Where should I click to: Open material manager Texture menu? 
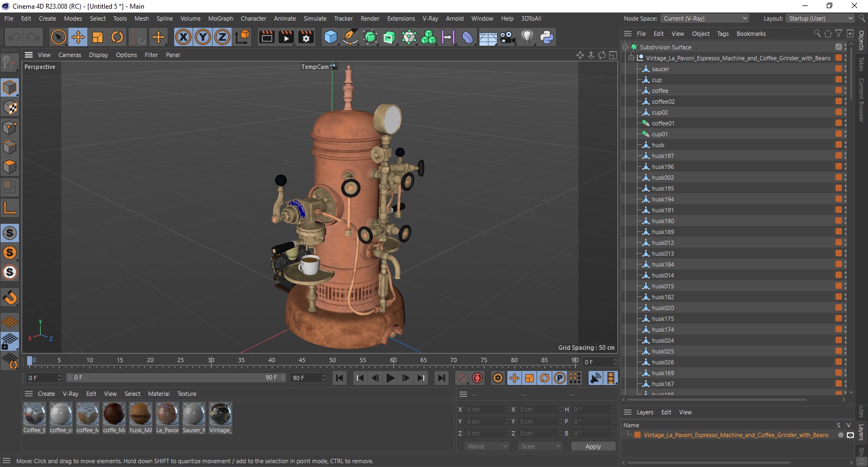187,394
